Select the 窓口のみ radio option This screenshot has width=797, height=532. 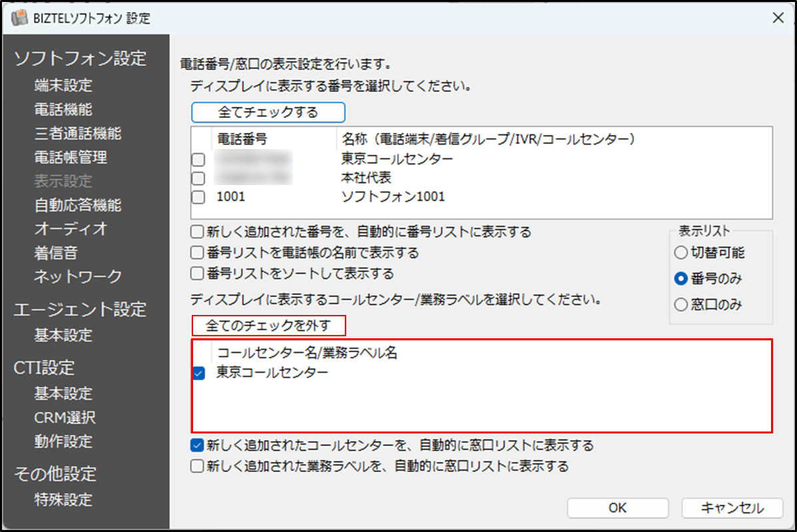click(x=680, y=305)
